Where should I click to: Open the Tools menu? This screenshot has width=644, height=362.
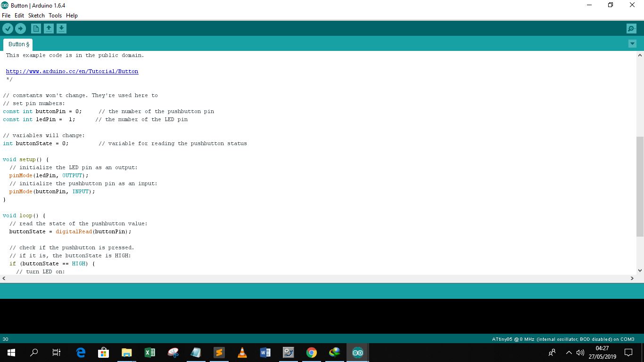pyautogui.click(x=55, y=16)
